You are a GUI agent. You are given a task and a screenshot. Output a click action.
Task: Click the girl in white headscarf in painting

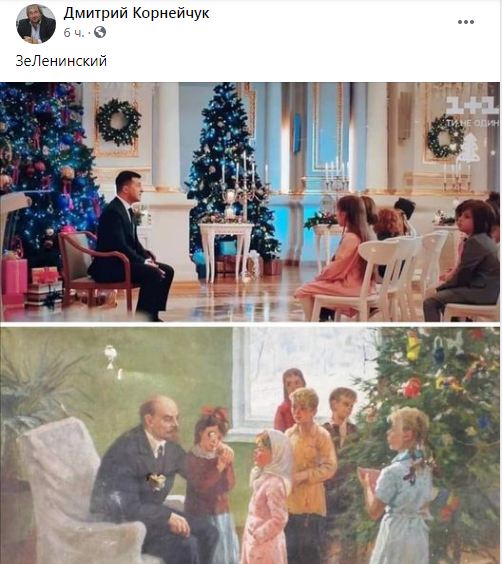269,496
